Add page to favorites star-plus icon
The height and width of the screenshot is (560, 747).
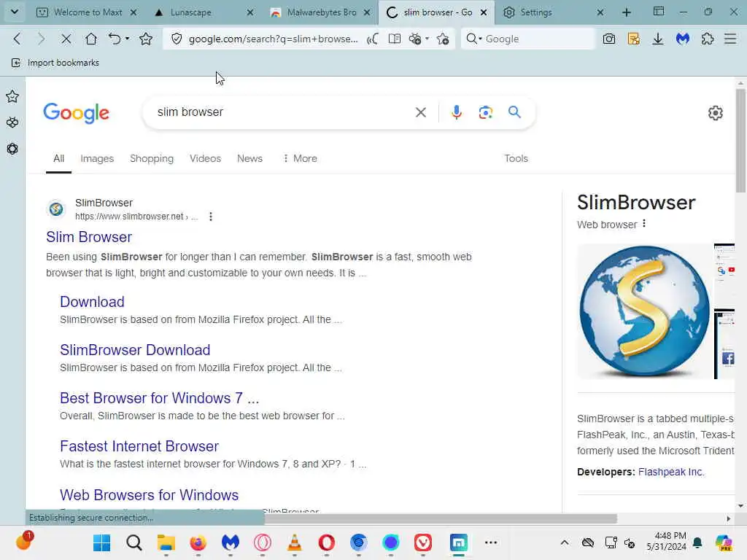click(443, 39)
